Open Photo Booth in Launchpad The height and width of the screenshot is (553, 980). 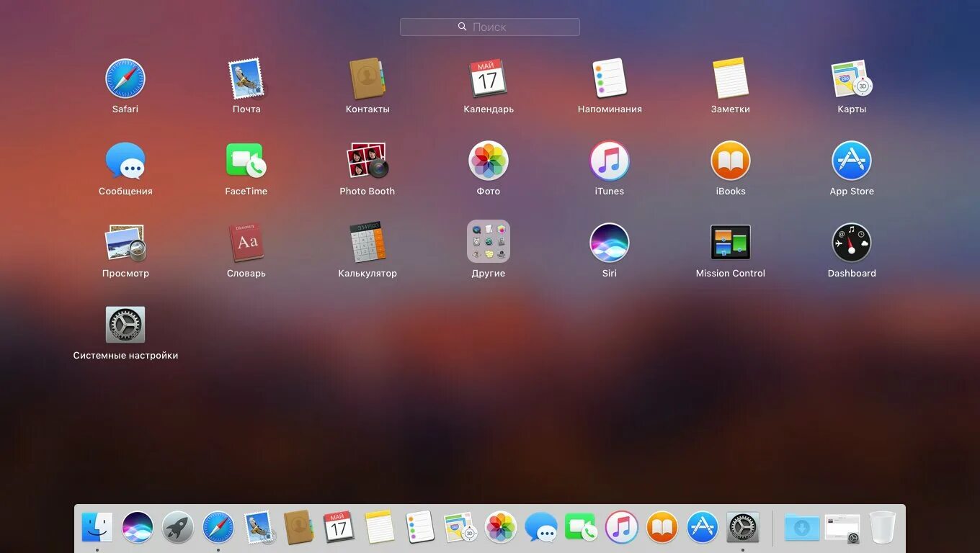pos(367,161)
